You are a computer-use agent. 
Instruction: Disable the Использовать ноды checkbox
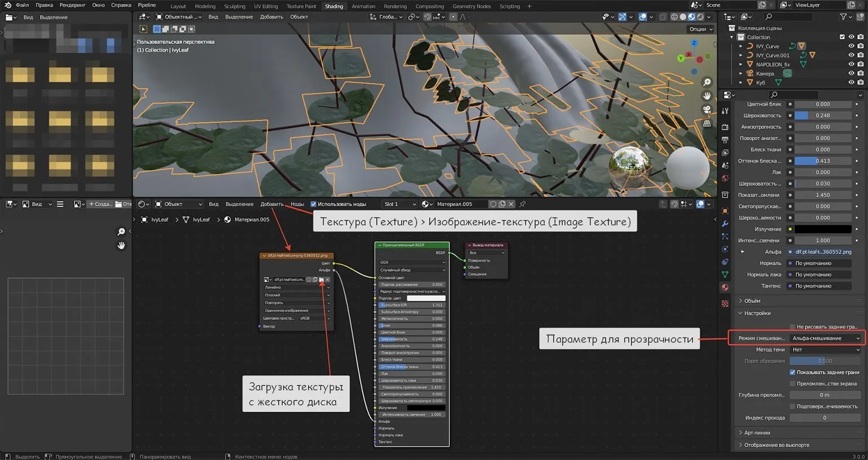313,204
